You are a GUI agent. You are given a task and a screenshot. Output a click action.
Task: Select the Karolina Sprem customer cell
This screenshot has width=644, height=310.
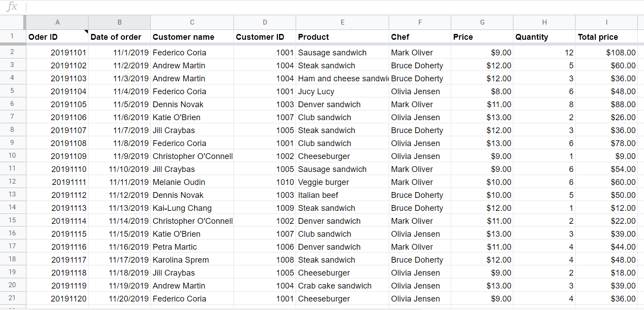(x=192, y=260)
